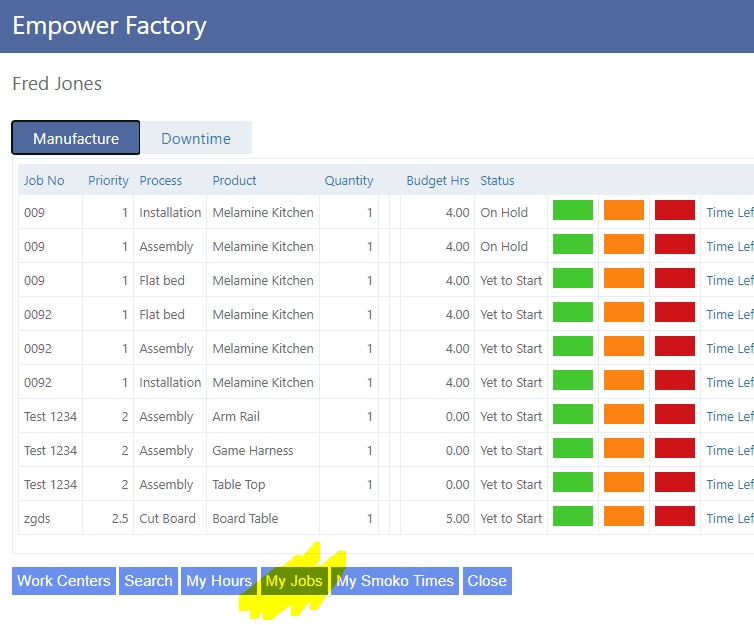Viewport: 754px width, 625px height.
Task: Sort table by Job No header
Action: tap(44, 181)
